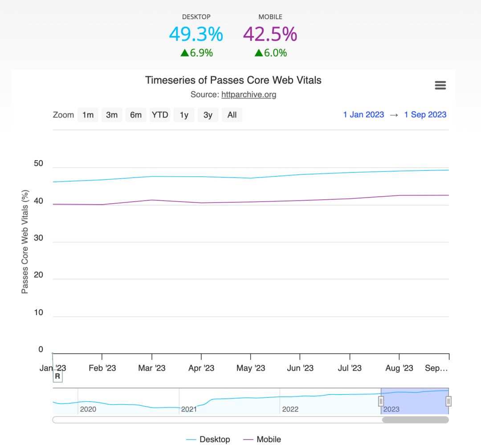Select the 1y zoom range
481x448 pixels.
tap(184, 115)
